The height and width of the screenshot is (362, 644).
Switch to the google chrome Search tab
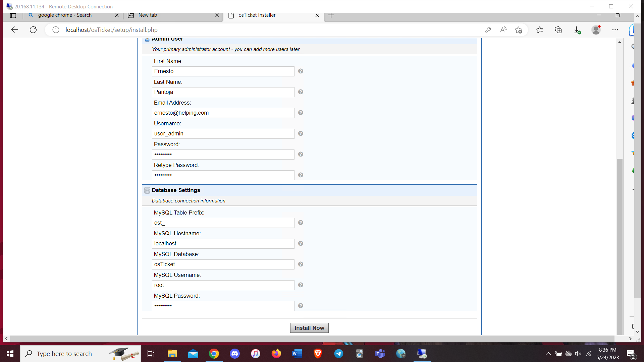65,15
